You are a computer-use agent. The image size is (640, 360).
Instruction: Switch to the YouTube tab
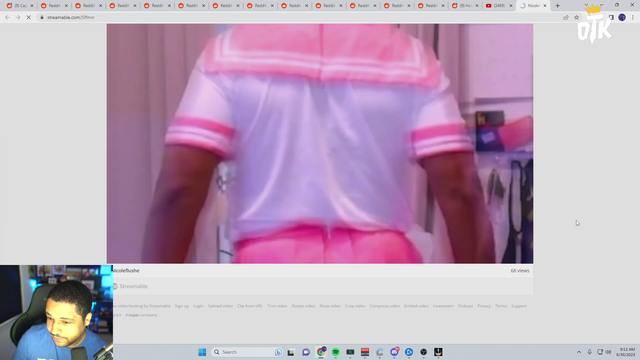pyautogui.click(x=498, y=6)
